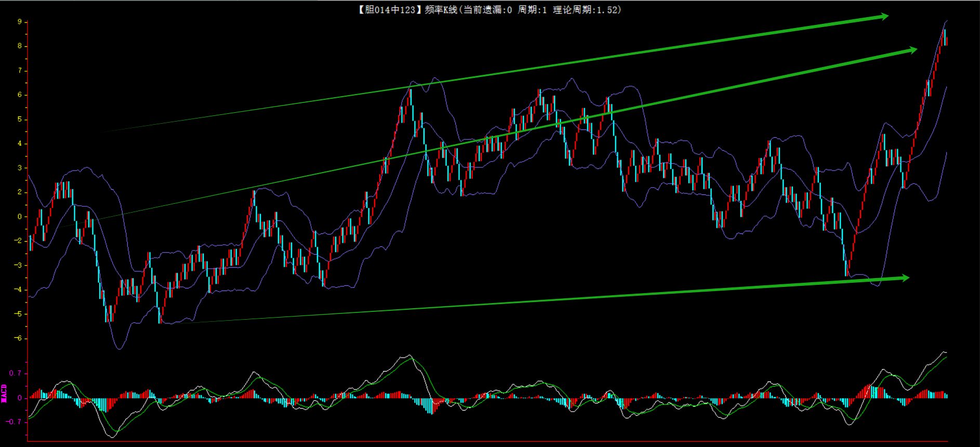Viewport: 980px width, 447px height.
Task: Click the vertical MACD indicator label
Action: (x=4, y=393)
